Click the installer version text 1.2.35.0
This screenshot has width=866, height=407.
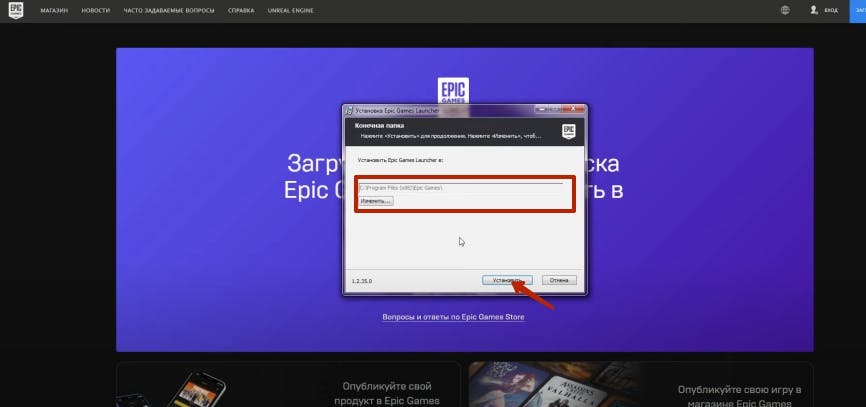(x=362, y=281)
